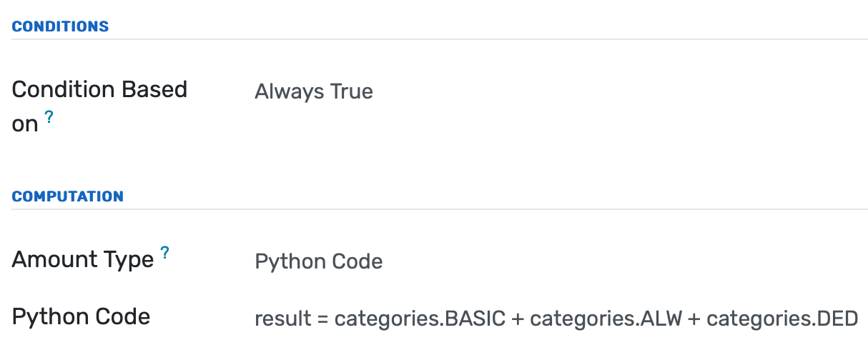Click equals sign in Python expression
This screenshot has width=868, height=350.
coord(321,319)
